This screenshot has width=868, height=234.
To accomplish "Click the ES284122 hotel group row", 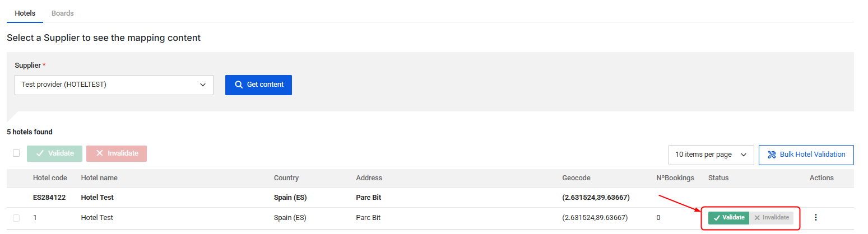I will click(49, 198).
